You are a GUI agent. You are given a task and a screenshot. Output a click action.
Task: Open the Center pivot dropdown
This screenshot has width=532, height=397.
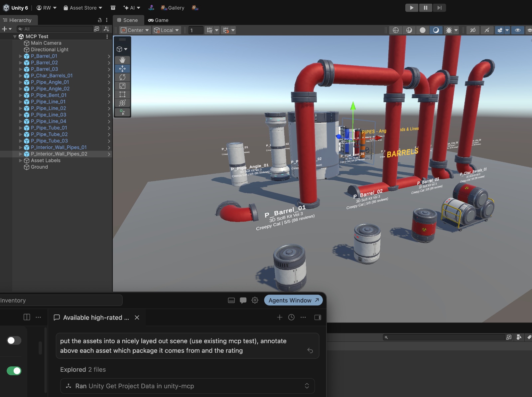pos(135,30)
